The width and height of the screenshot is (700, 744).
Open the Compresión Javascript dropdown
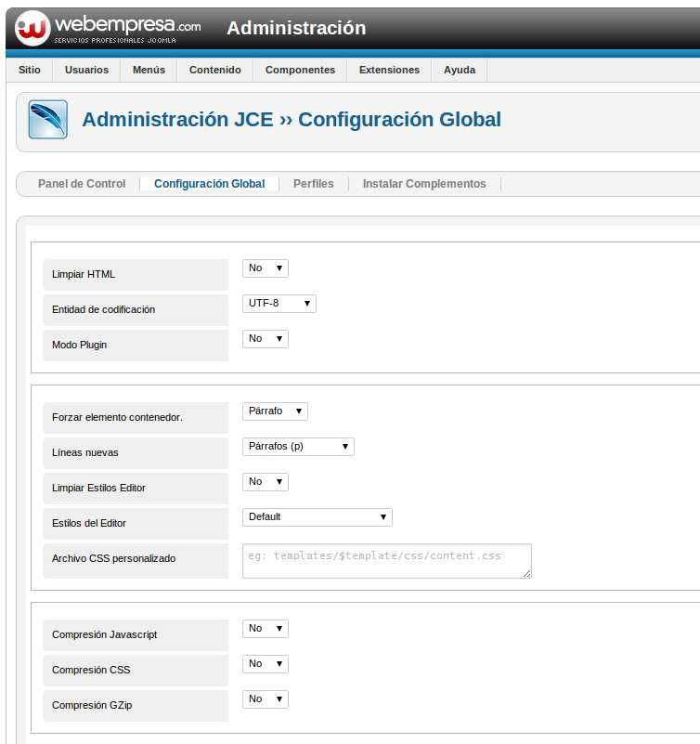(266, 628)
